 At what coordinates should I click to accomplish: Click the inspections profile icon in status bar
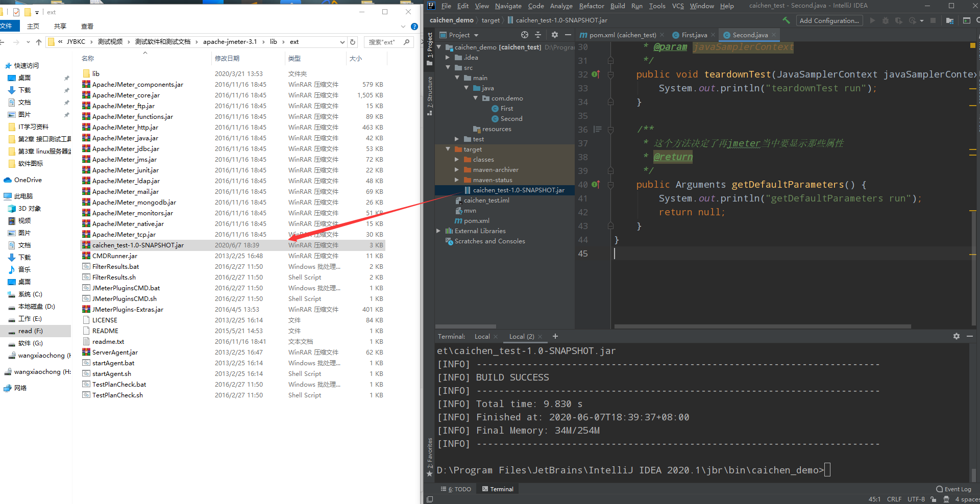click(946, 499)
